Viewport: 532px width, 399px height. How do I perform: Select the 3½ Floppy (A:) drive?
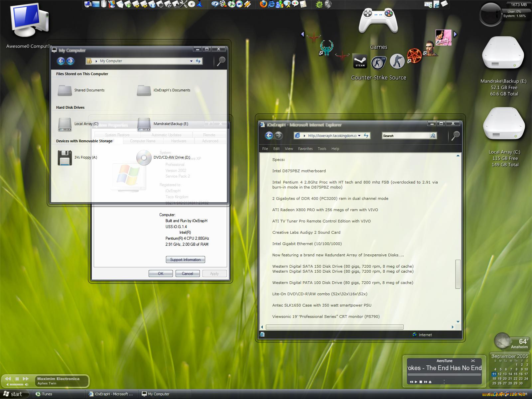77,158
